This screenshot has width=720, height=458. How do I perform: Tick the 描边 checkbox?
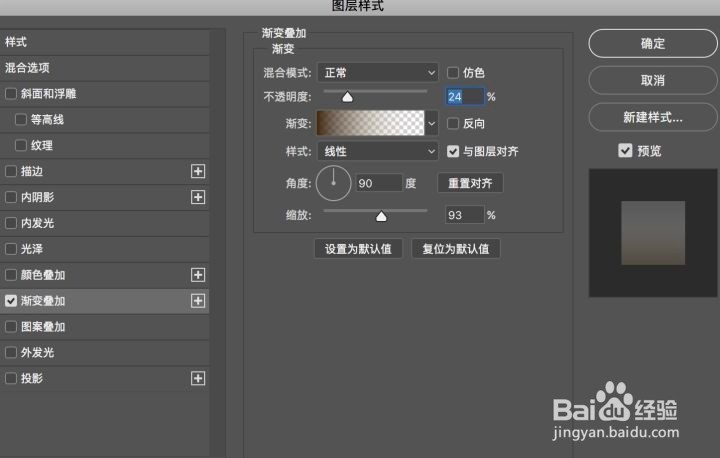[x=11, y=171]
